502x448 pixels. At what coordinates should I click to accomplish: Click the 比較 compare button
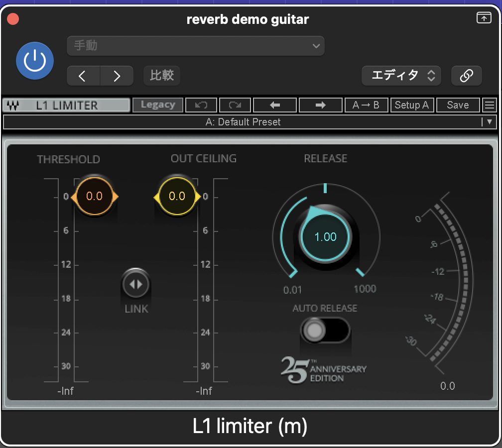162,76
